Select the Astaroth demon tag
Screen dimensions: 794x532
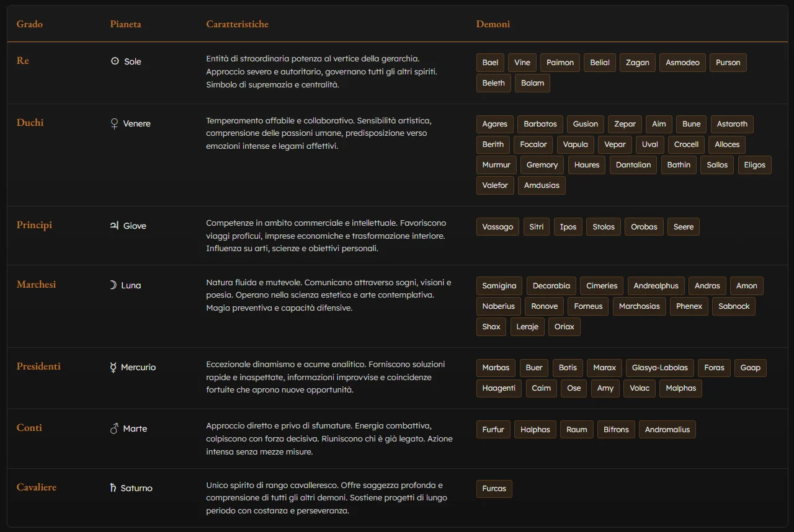[732, 124]
